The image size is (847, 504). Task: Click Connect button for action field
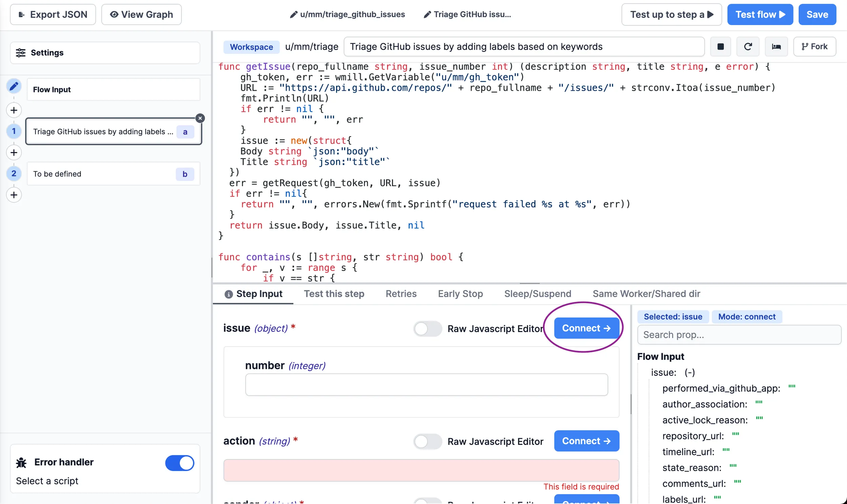(586, 441)
